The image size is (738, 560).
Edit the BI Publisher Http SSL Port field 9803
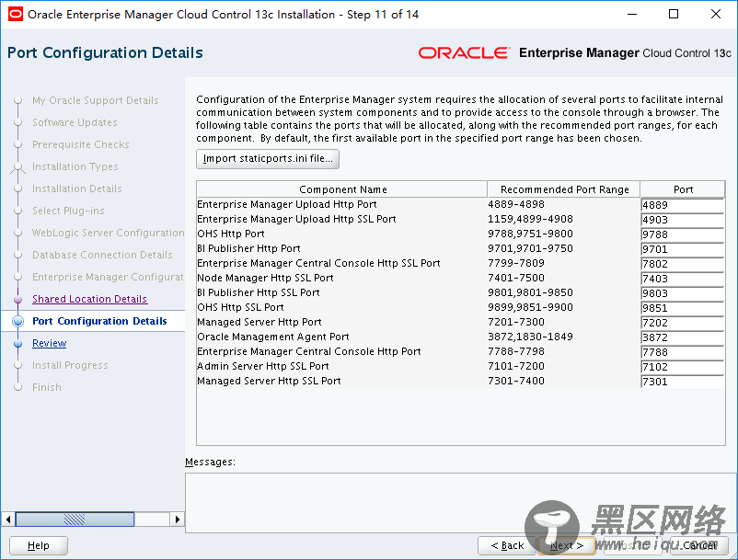point(683,293)
